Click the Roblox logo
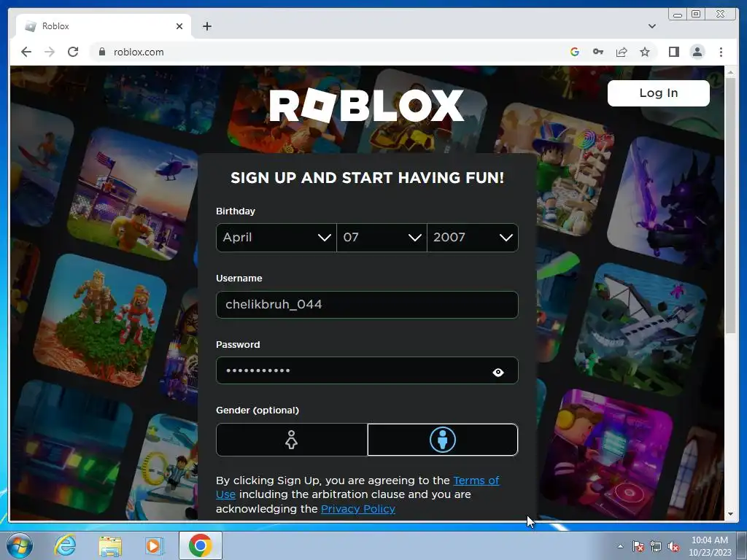 tap(367, 105)
